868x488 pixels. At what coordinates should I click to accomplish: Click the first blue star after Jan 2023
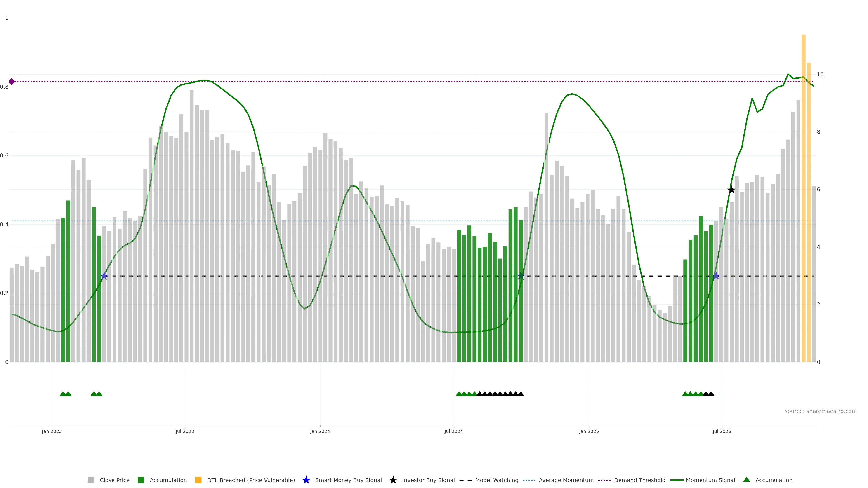[104, 276]
